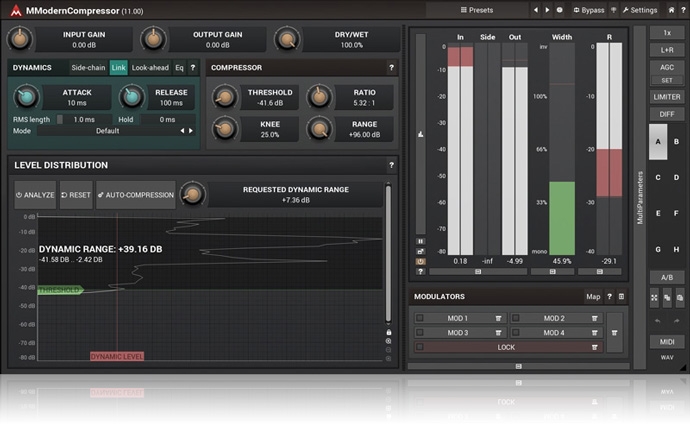The image size is (690, 435).
Task: Enable MOD 1 checkbox
Action: pos(420,318)
